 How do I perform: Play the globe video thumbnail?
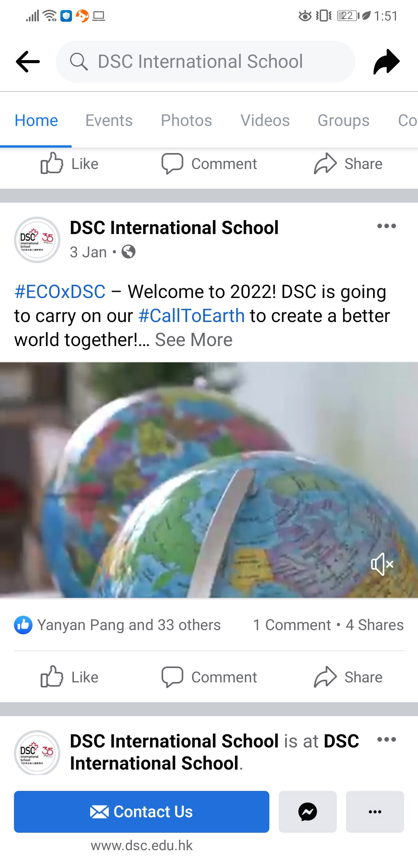[209, 480]
